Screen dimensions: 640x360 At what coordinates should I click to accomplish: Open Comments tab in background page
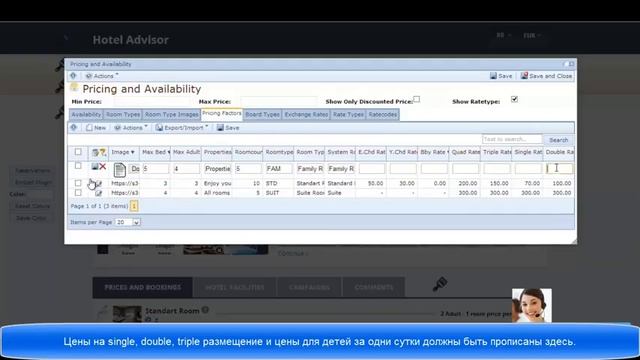[x=374, y=287]
